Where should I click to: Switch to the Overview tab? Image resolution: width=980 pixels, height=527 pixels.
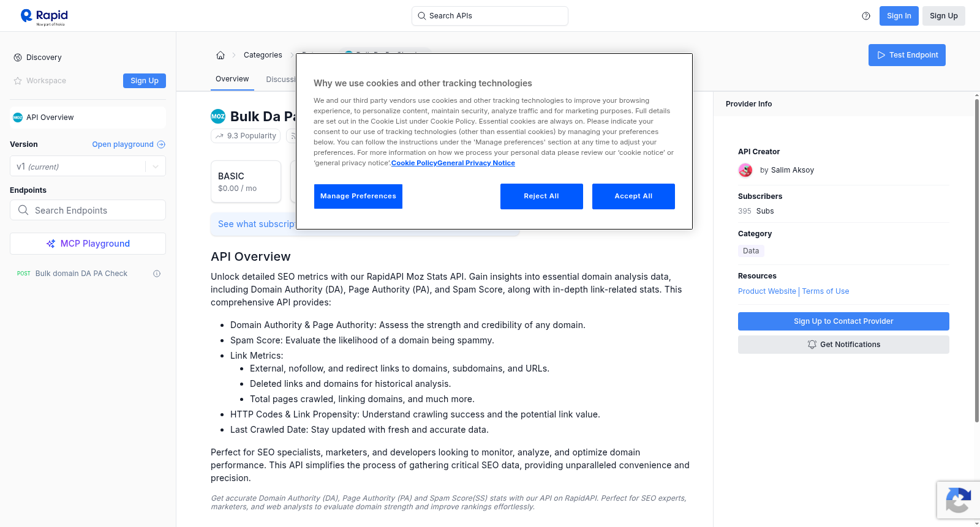coord(232,79)
